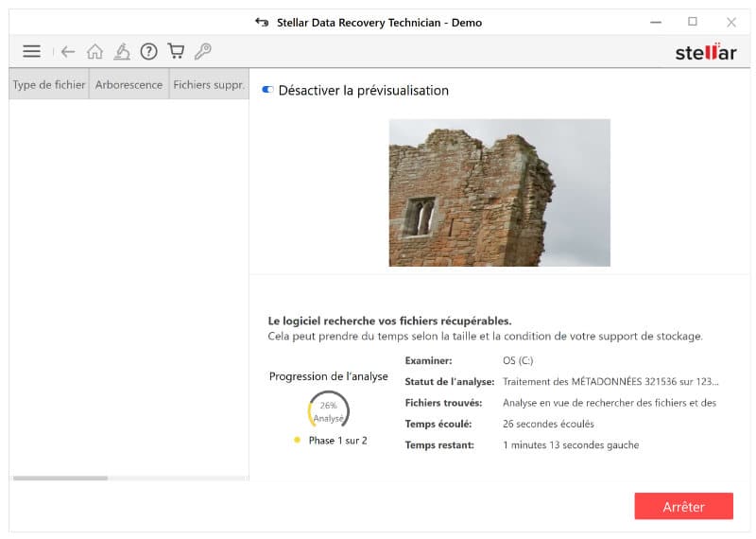Viewport: 756px width, 539px height.
Task: Click the 26% circular progress indicator
Action: 328,410
